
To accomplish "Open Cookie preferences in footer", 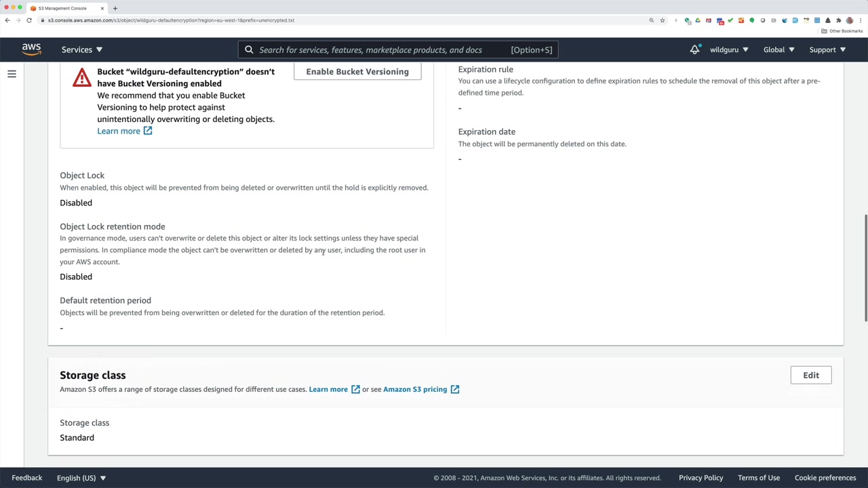I will 825,478.
